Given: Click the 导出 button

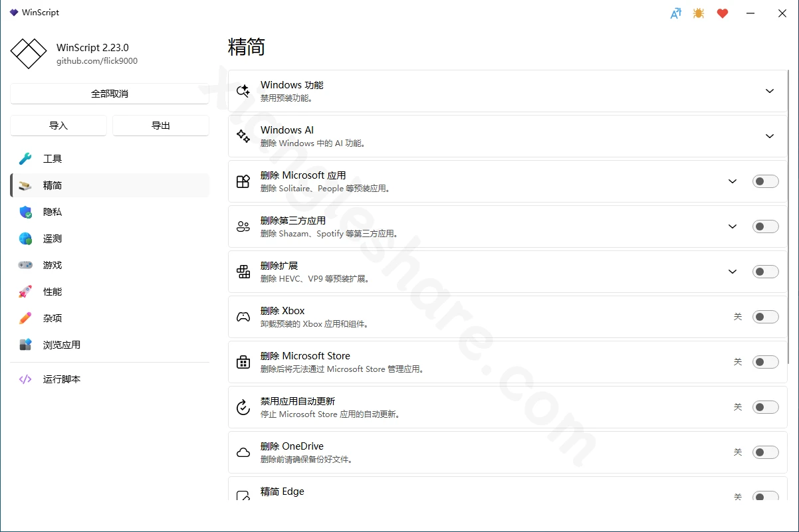Looking at the screenshot, I should (x=161, y=126).
